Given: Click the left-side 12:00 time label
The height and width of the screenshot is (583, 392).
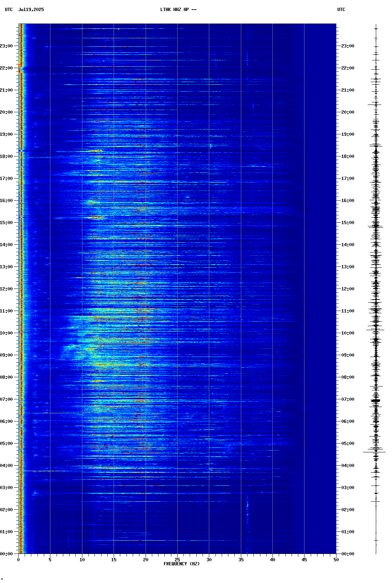Looking at the screenshot, I should point(6,289).
